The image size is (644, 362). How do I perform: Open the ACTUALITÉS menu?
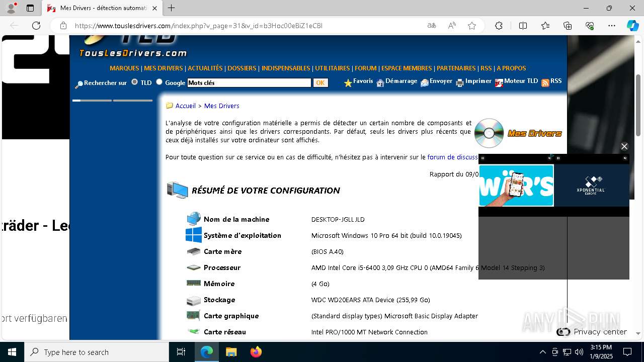click(205, 68)
